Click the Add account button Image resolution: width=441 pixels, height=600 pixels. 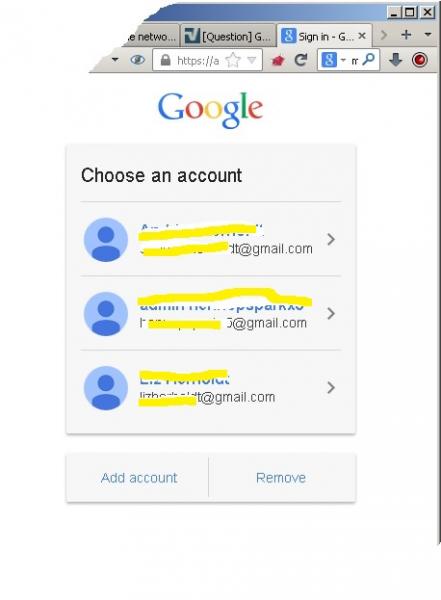[x=139, y=478]
